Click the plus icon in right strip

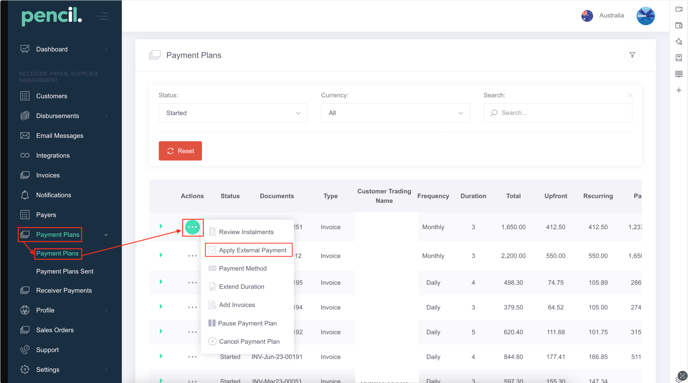[679, 90]
